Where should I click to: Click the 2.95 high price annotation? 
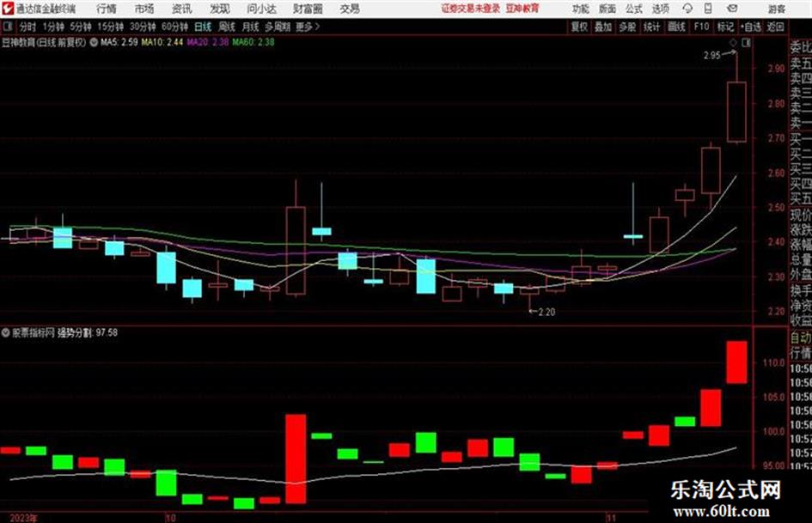pyautogui.click(x=712, y=56)
